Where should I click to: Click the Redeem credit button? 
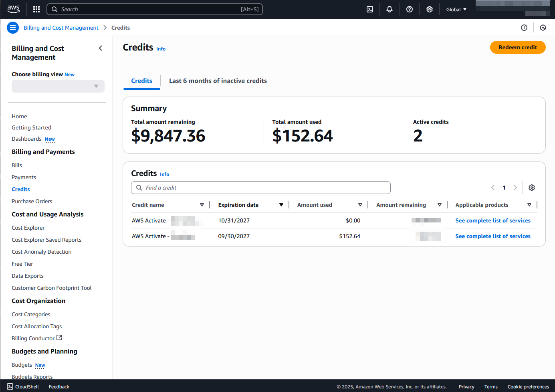pos(518,47)
